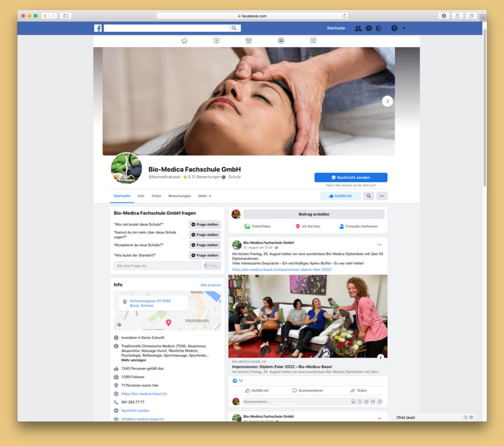Viewport: 504px width, 446px height.
Task: Attach a photo to comment via camera icon
Action: (367, 401)
